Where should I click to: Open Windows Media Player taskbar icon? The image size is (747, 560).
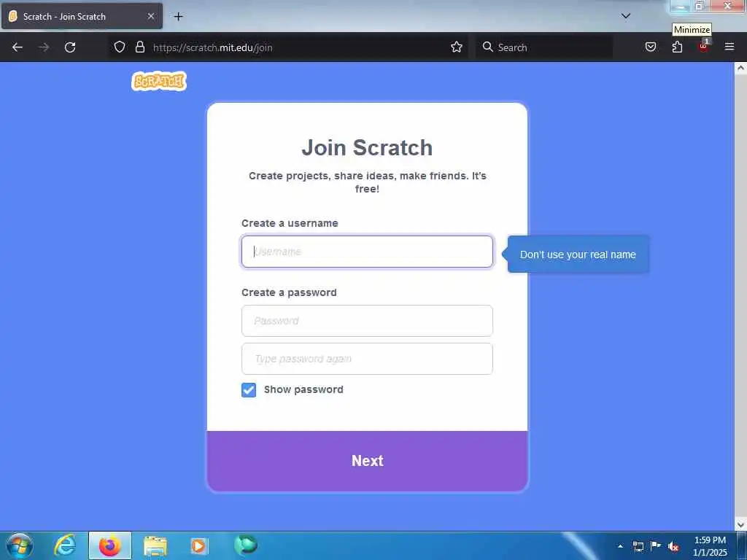point(199,545)
